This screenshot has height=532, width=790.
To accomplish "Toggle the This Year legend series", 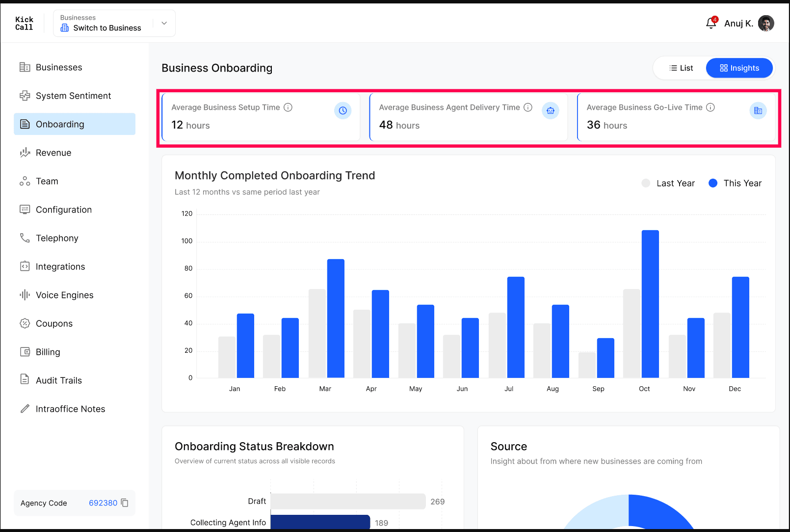I will (735, 183).
